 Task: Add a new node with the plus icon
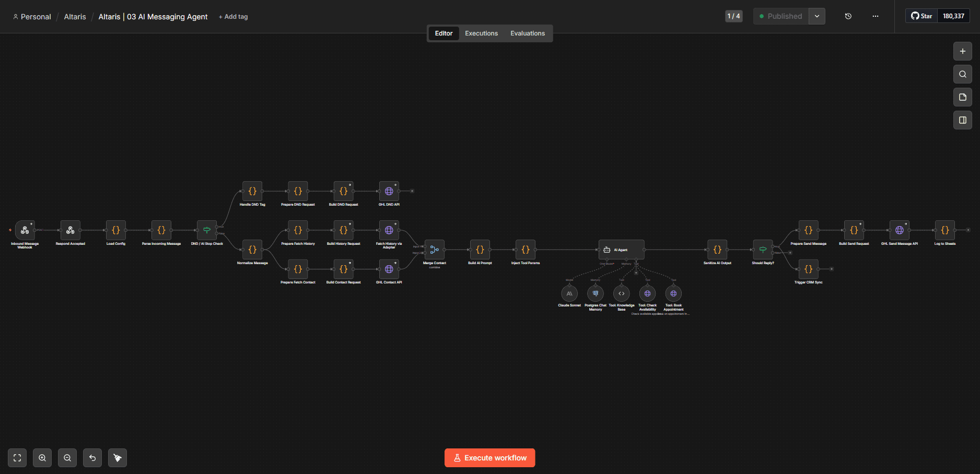click(x=962, y=51)
